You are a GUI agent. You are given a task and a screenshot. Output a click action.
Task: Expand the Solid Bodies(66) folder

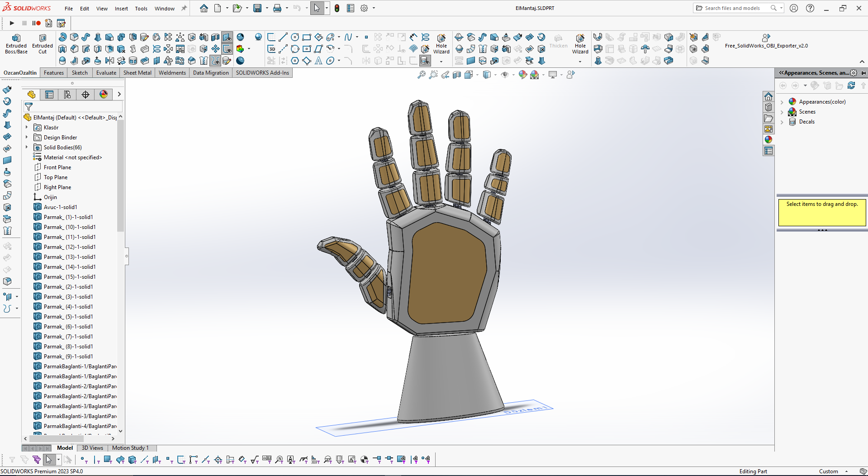click(x=27, y=148)
